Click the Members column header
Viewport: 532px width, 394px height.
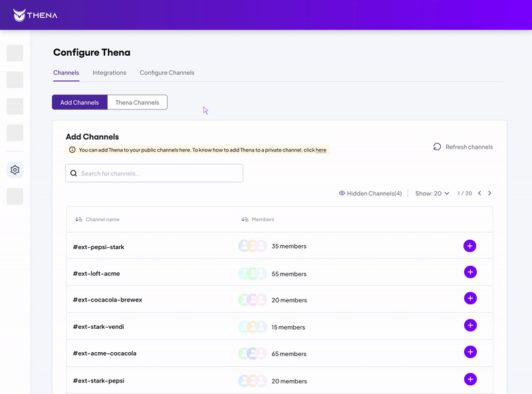pyautogui.click(x=263, y=219)
